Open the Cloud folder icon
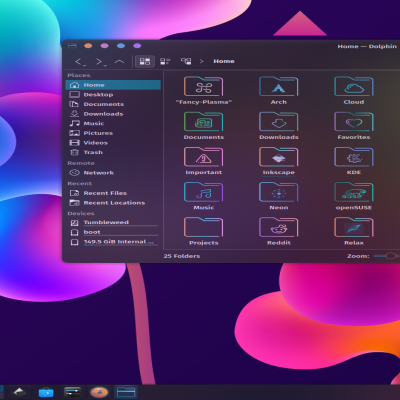Screen dimensions: 400x400 click(354, 87)
